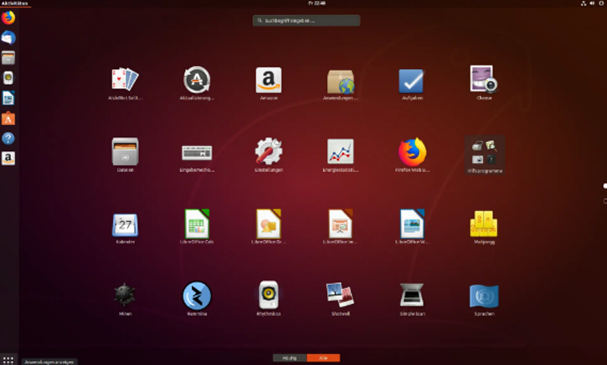Click the Show Applications grid button
Viewport: 607px width, 365px height.
pos(8,360)
